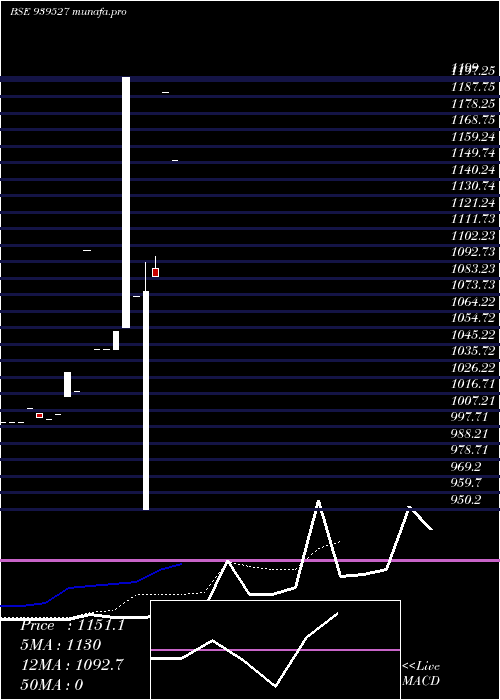Click the 1130.74 price axis label
This screenshot has height=700, width=500.
pyautogui.click(x=473, y=186)
